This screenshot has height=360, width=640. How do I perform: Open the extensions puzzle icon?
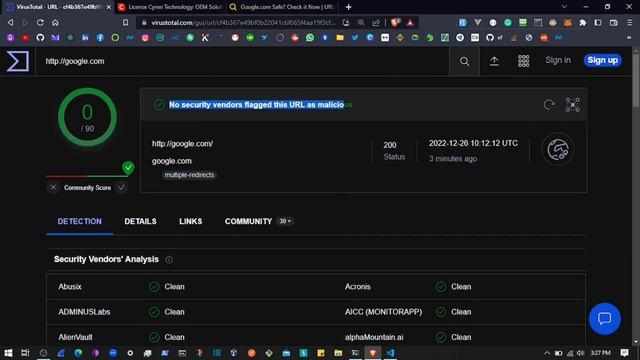pyautogui.click(x=583, y=22)
